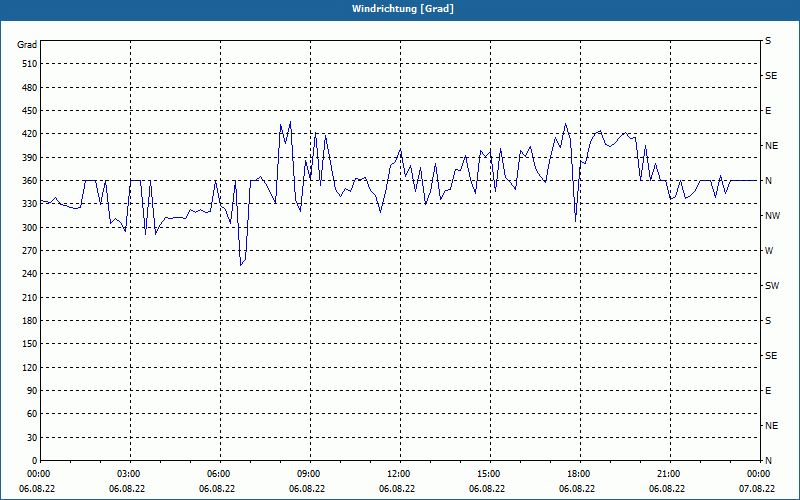Image resolution: width=800 pixels, height=500 pixels.
Task: Select the 300 y-axis label
Action: tap(30, 228)
